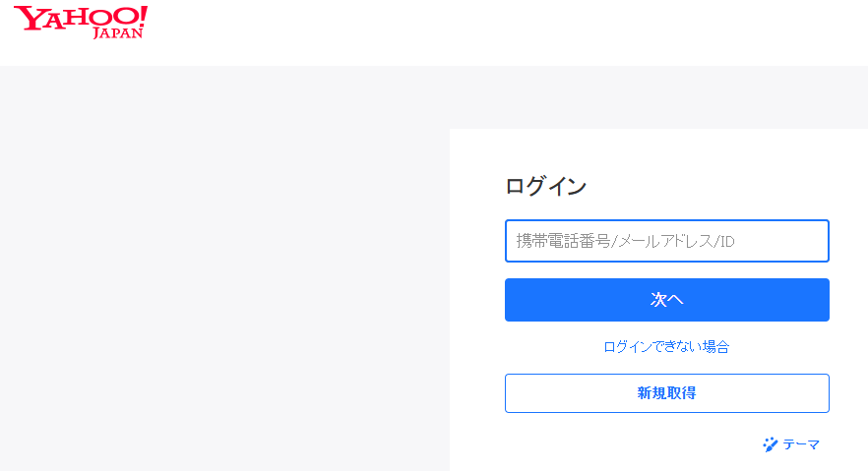Click the 次へ label text in blue button
This screenshot has height=471, width=868.
pyautogui.click(x=666, y=300)
